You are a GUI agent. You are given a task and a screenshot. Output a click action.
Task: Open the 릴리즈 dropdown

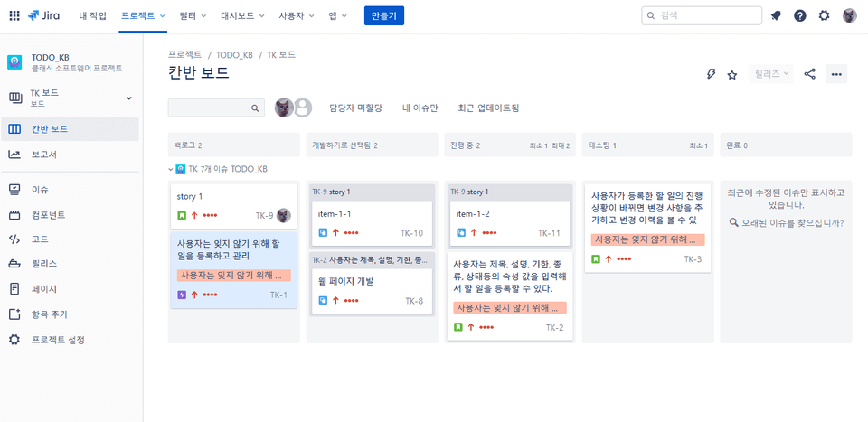(x=771, y=74)
